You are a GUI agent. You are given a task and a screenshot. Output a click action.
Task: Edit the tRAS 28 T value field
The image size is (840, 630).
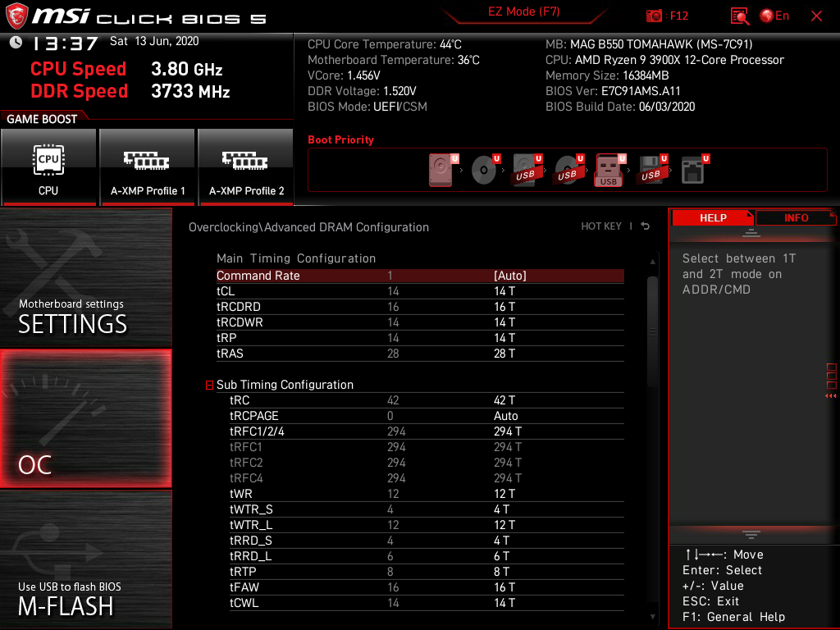point(504,353)
